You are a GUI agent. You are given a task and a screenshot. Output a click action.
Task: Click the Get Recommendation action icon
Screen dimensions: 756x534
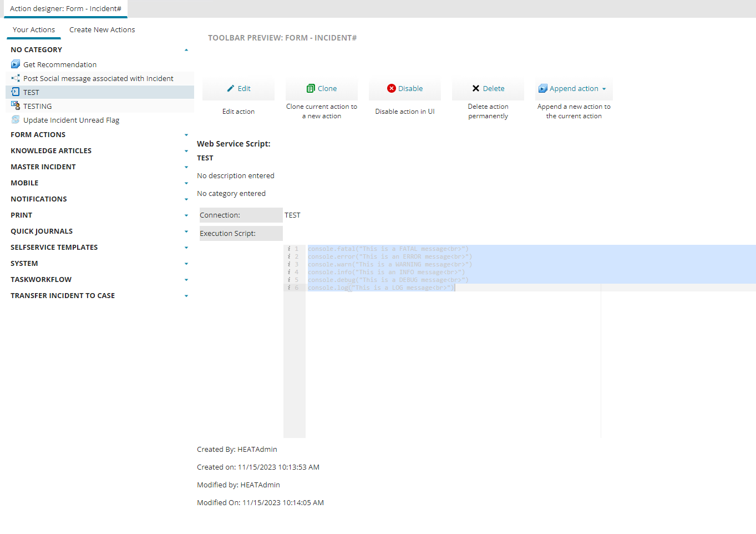click(16, 64)
